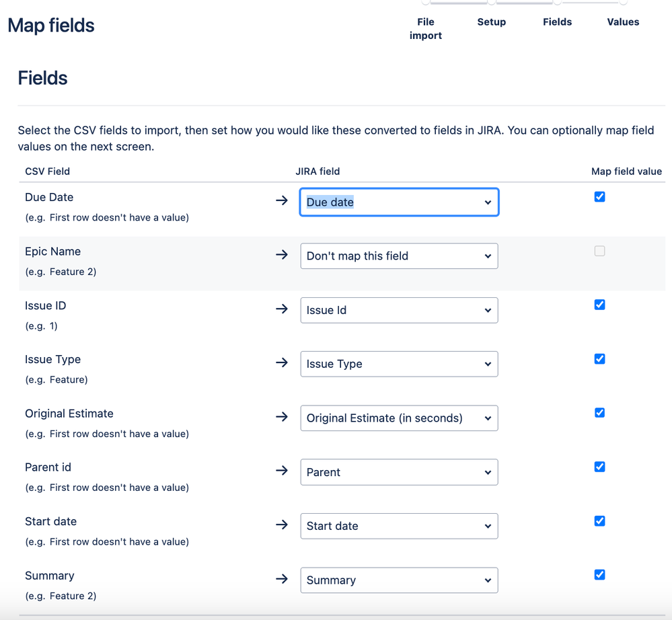Viewport: 672px width, 620px height.
Task: Expand Original Estimate (in seconds) dropdown
Action: 399,418
